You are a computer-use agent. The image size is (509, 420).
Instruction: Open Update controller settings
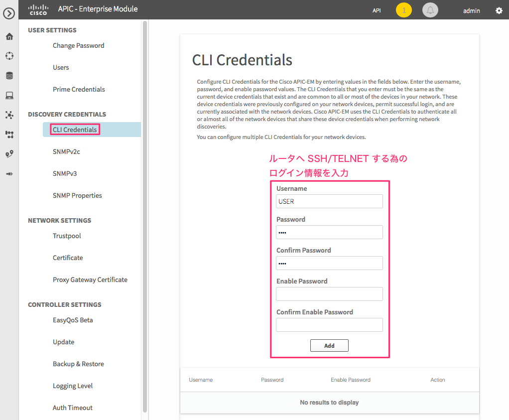pyautogui.click(x=63, y=342)
